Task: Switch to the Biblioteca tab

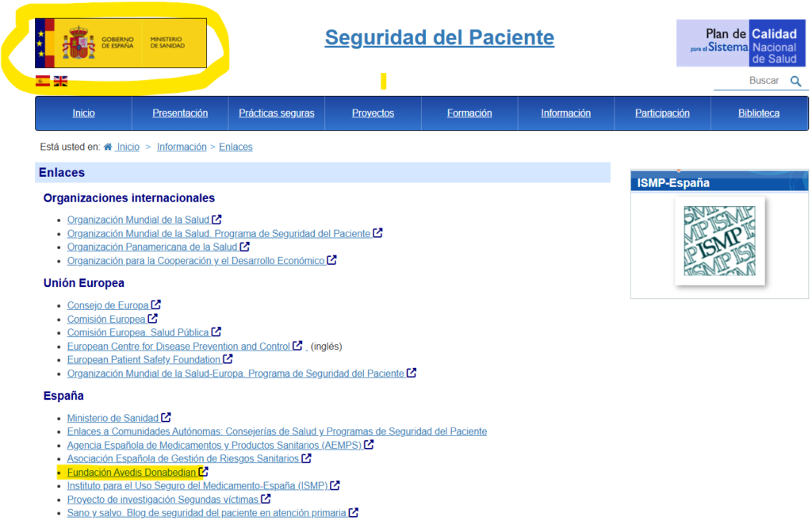Action: [x=759, y=113]
